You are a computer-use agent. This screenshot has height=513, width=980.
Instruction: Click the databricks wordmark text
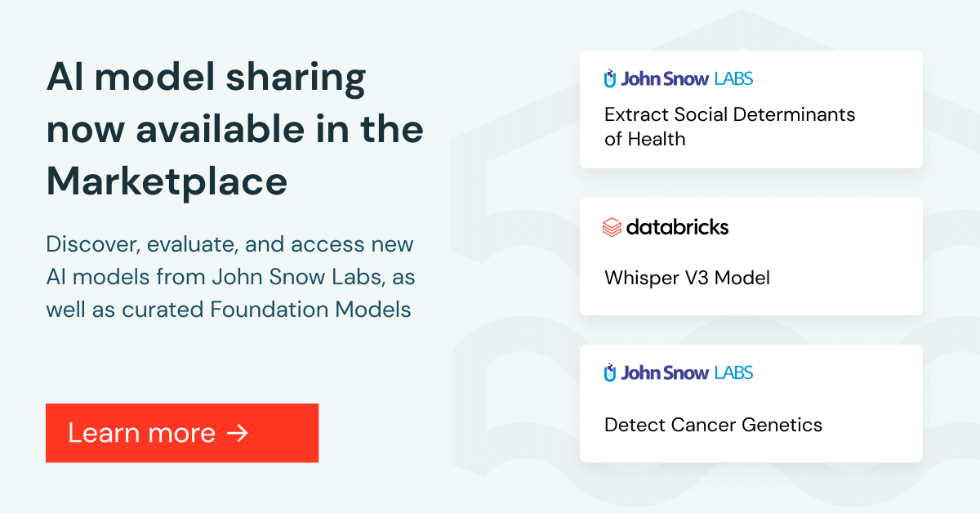coord(677,226)
